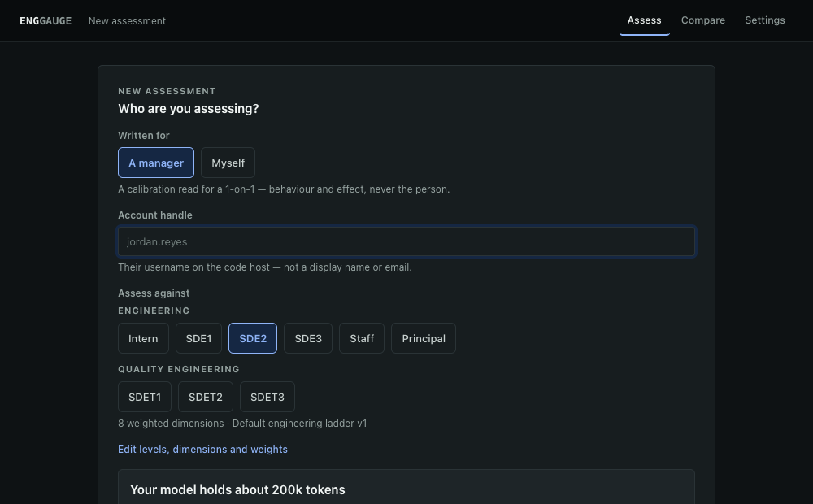This screenshot has width=813, height=504.
Task: Select the Intern level
Action: click(x=143, y=339)
